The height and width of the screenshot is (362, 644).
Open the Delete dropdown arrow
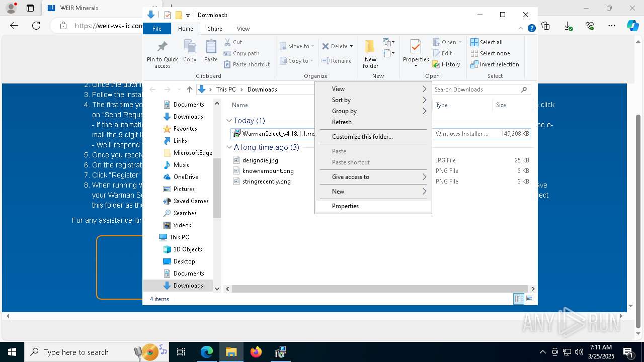click(351, 46)
